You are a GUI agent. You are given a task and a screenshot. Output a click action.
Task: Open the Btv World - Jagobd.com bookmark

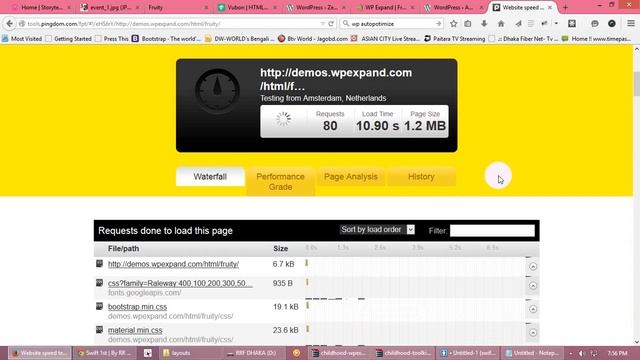pos(313,39)
